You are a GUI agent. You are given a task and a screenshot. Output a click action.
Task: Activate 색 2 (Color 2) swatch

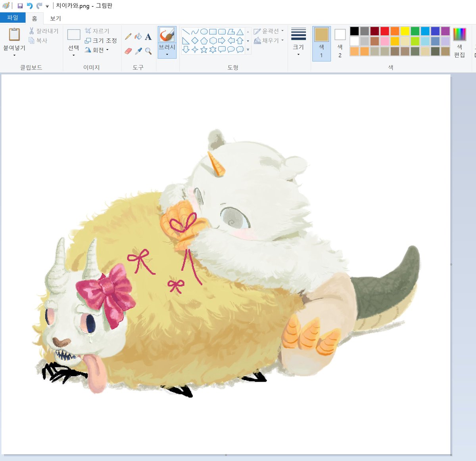point(340,44)
